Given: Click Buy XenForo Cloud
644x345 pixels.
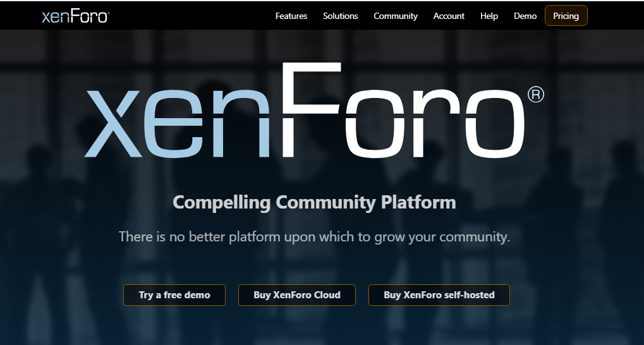Looking at the screenshot, I should pos(297,295).
